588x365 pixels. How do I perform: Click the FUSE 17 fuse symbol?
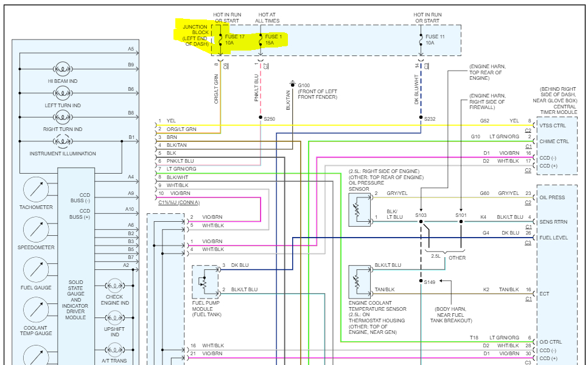(x=220, y=40)
